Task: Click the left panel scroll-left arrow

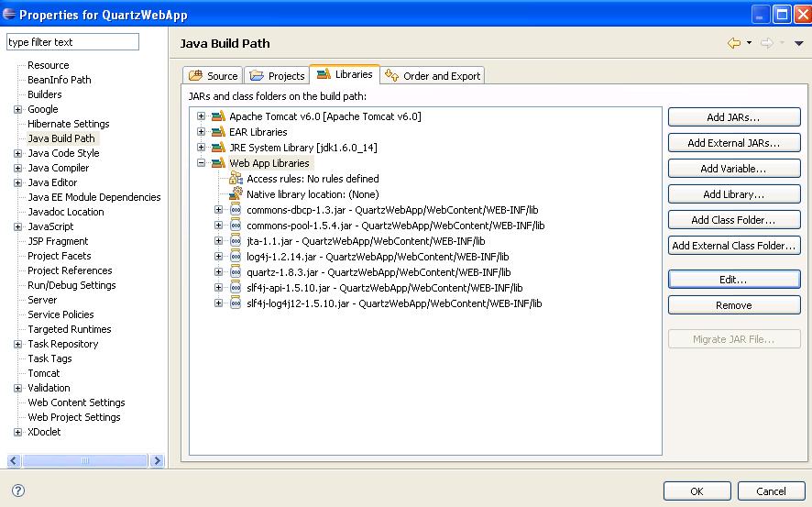Action: coord(14,460)
